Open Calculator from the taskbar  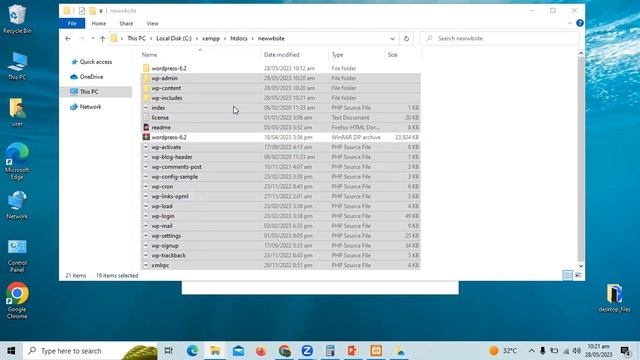(x=330, y=351)
